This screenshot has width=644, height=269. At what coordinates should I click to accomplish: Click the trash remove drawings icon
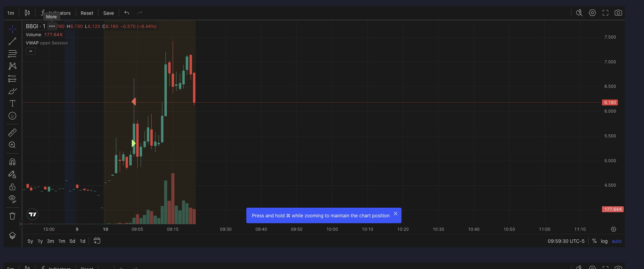click(12, 216)
